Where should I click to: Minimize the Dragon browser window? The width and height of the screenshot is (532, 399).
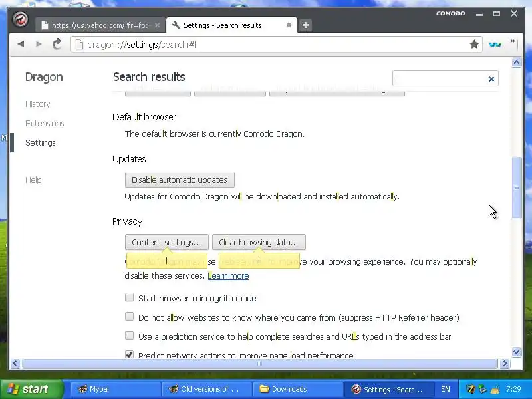tap(479, 14)
